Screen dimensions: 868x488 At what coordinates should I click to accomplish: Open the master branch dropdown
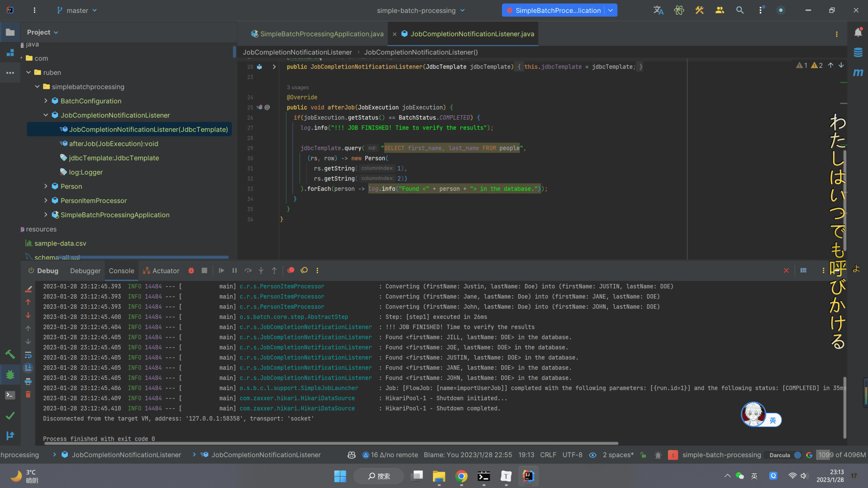pyautogui.click(x=77, y=10)
